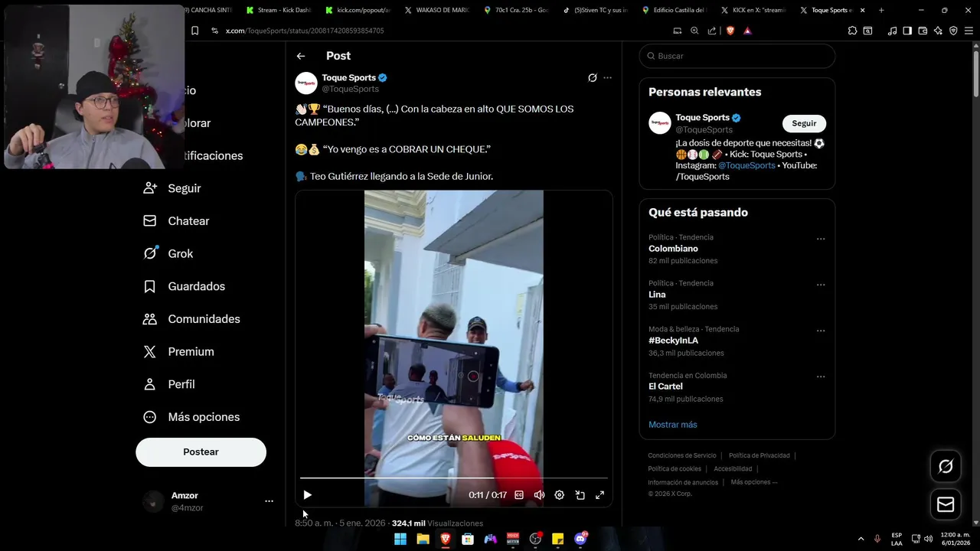Click the browser address bar URL
Screen dimensions: 980x551
click(305, 31)
